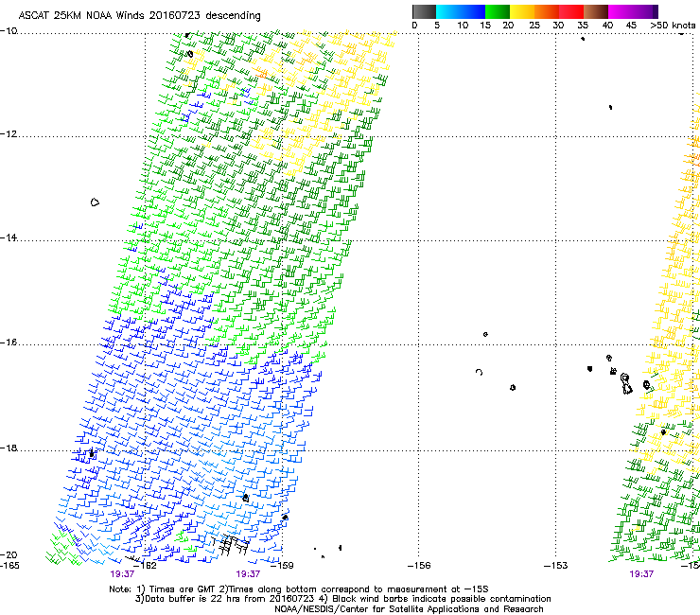Click the magenta 40-45 knots legend segment
700x615 pixels.
point(621,11)
